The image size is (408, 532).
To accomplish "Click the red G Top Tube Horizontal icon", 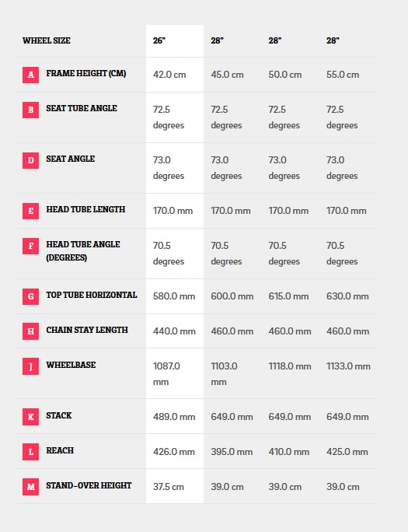I will pyautogui.click(x=30, y=296).
